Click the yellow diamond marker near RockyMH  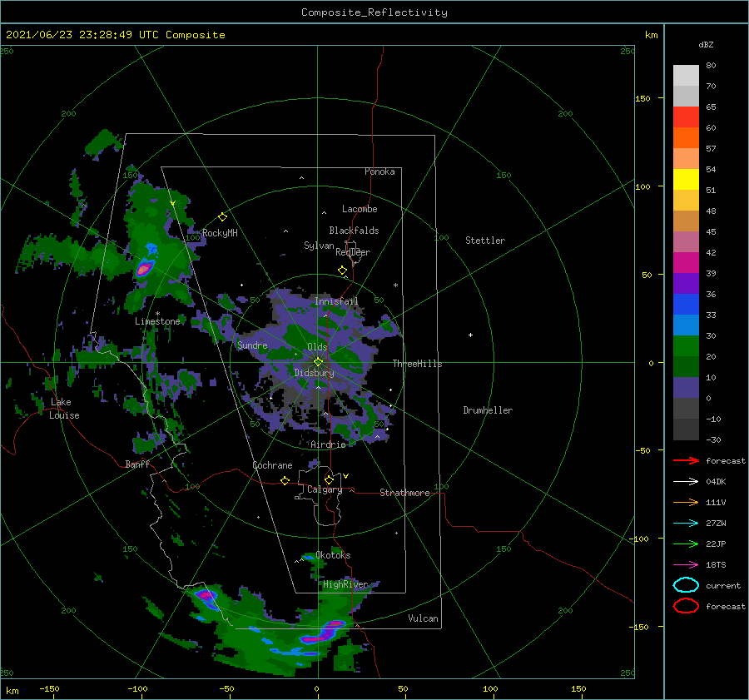click(222, 217)
